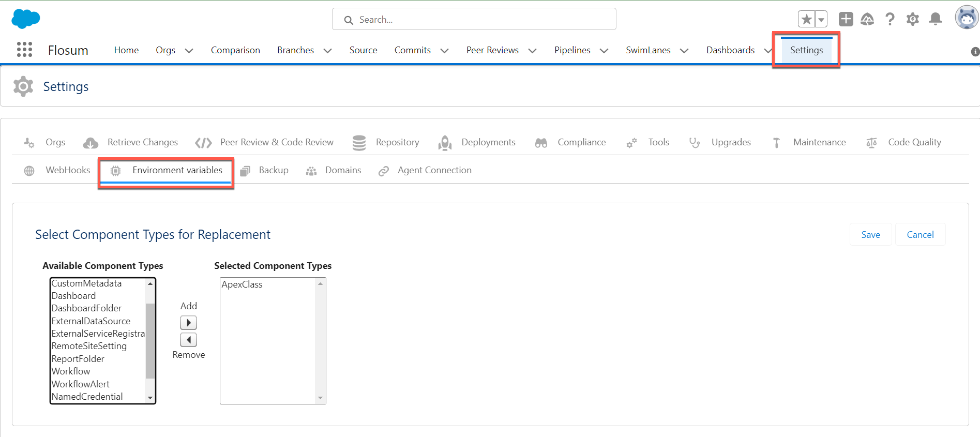
Task: Click the Save button
Action: point(870,235)
